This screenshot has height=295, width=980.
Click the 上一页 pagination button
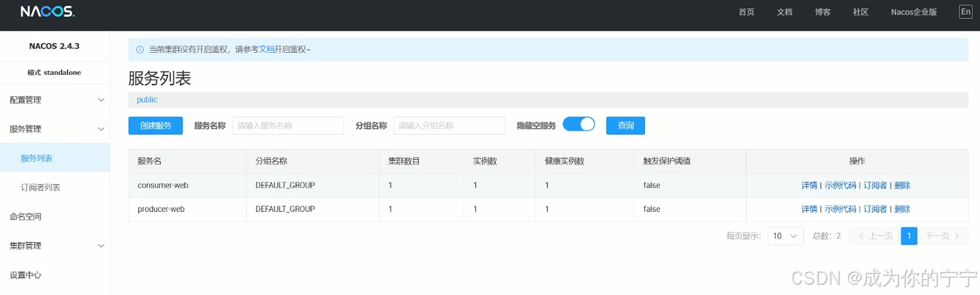click(874, 236)
